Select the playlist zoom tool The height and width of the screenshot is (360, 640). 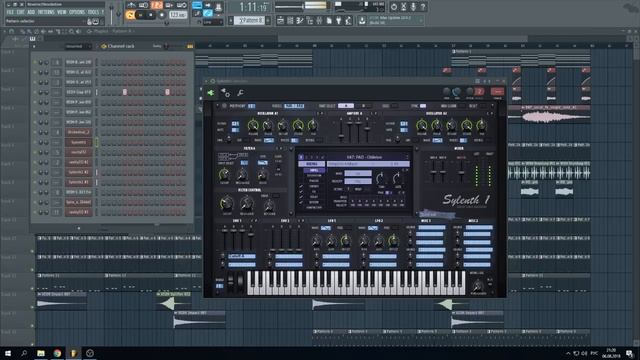tap(71, 31)
